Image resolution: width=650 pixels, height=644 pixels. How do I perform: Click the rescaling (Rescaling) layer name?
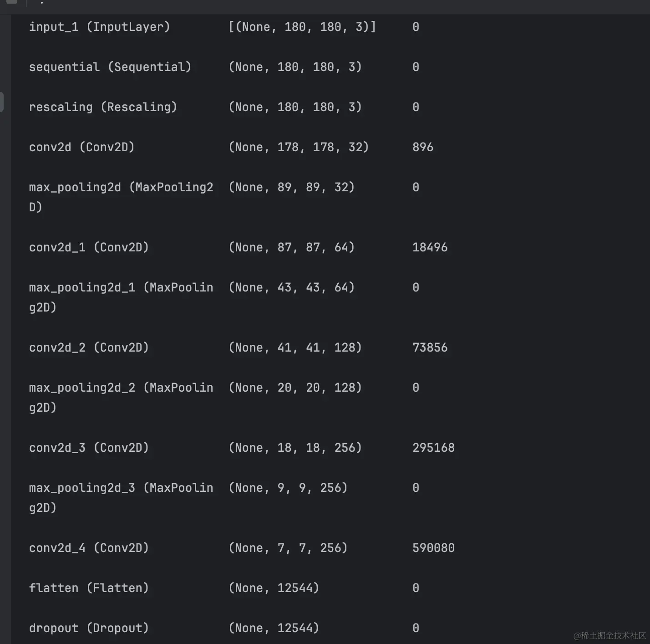pos(103,107)
